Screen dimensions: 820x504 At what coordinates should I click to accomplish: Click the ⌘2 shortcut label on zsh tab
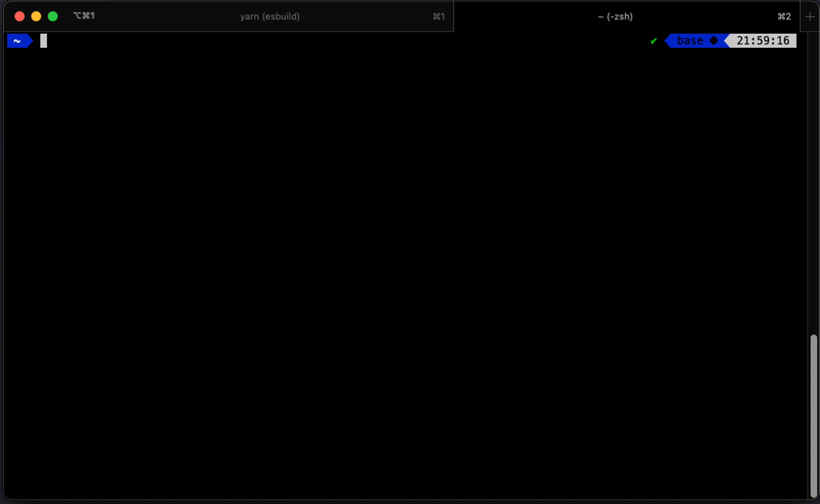(784, 16)
